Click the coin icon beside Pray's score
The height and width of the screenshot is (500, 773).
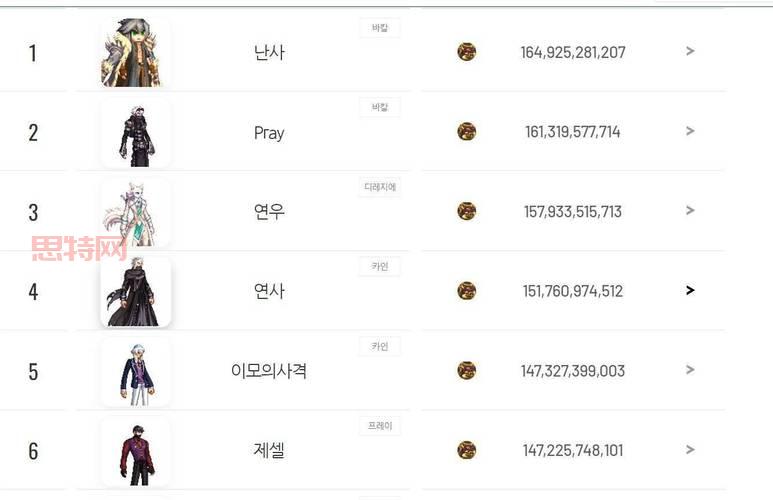click(x=467, y=132)
